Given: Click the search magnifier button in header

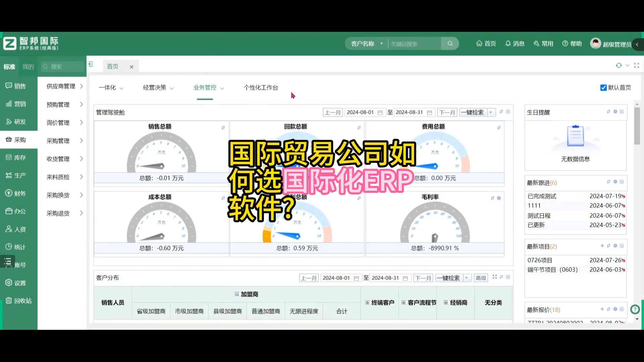Looking at the screenshot, I should tap(450, 44).
